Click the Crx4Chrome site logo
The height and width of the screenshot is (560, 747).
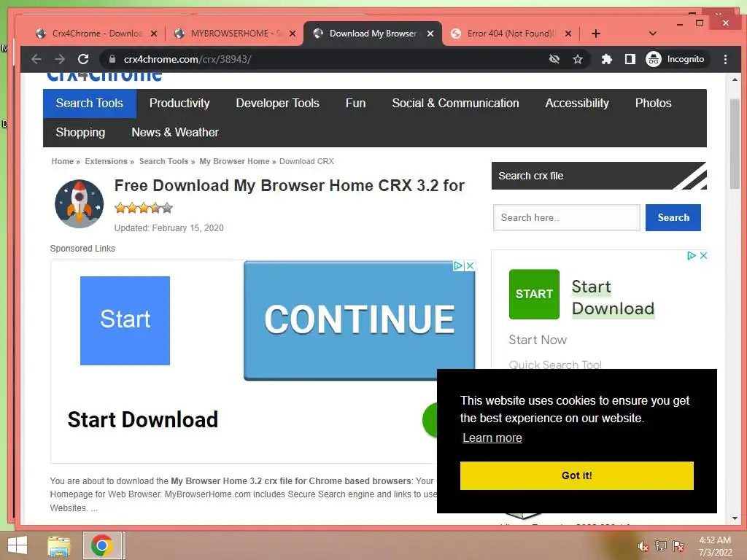coord(104,76)
